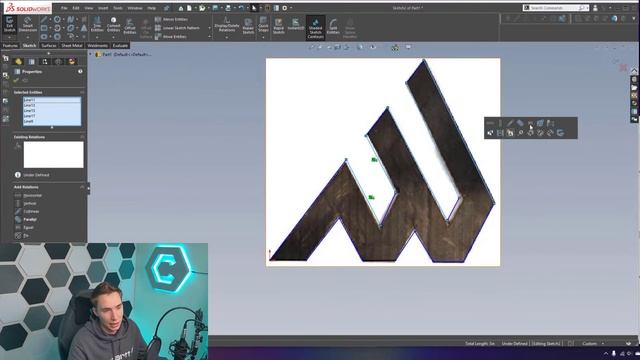
Task: Select the Corner Rectangle tool
Action: point(44,28)
